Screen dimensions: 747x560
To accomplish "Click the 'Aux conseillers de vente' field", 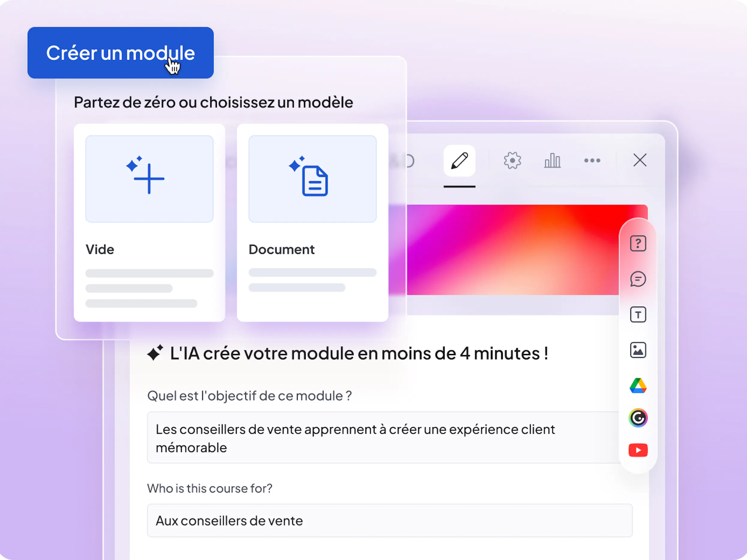I will tap(389, 520).
